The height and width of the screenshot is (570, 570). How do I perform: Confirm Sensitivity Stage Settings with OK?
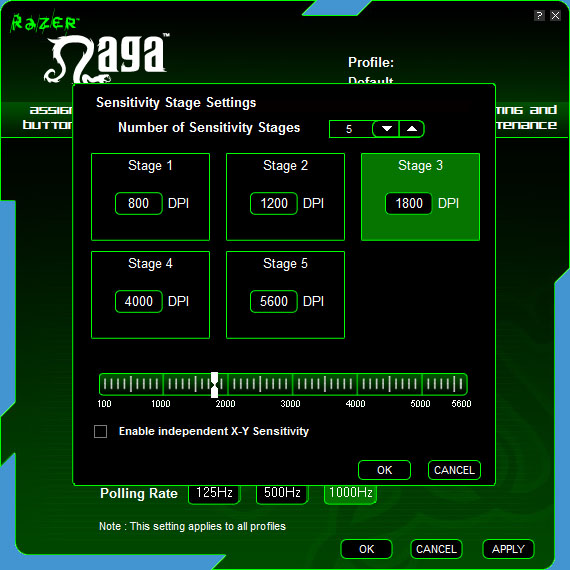tap(384, 470)
